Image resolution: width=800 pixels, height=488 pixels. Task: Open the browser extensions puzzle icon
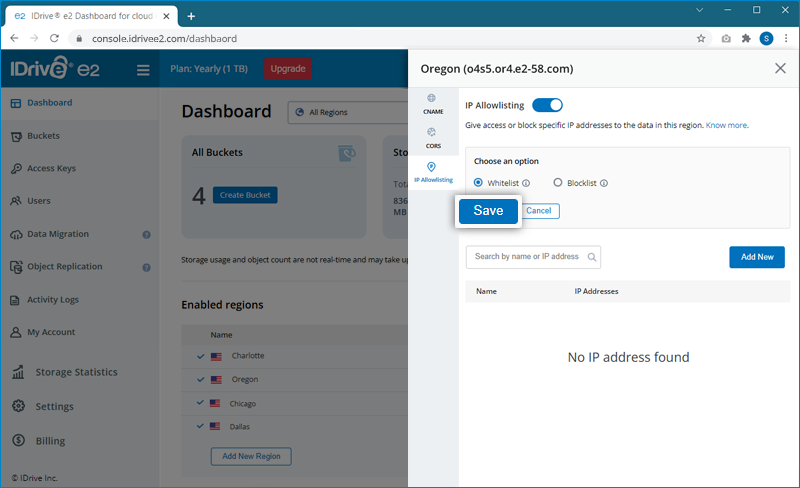tap(746, 38)
